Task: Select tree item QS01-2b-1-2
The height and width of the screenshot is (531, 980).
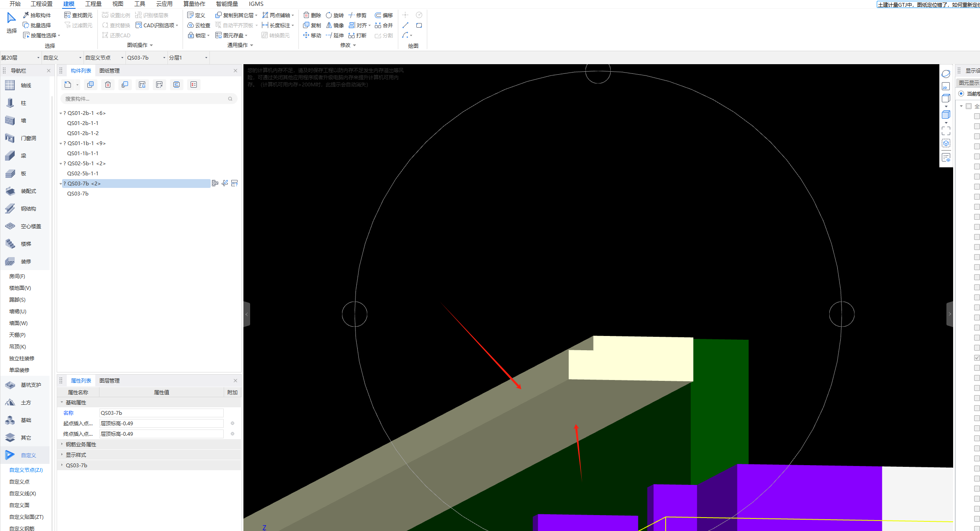Action: click(83, 133)
